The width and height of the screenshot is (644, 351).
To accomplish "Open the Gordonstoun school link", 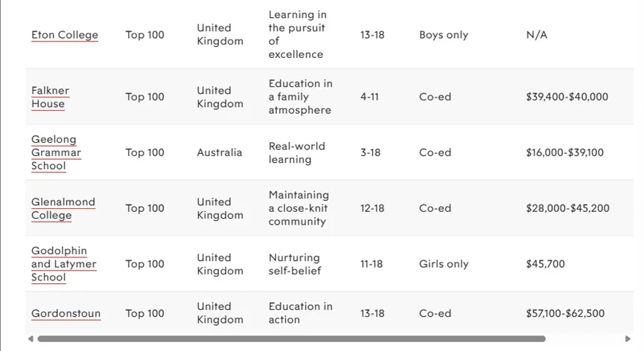I will pos(66,313).
